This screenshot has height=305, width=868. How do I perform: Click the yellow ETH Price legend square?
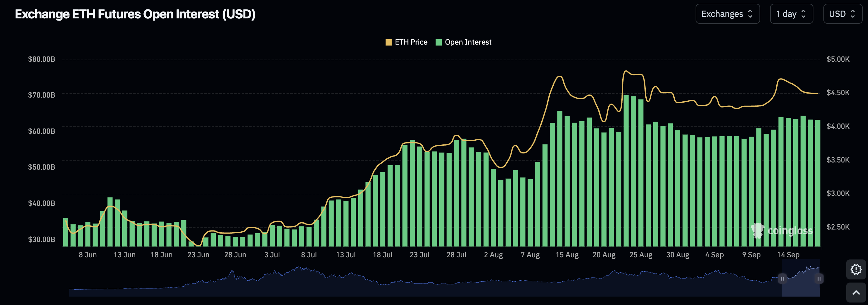coord(388,42)
